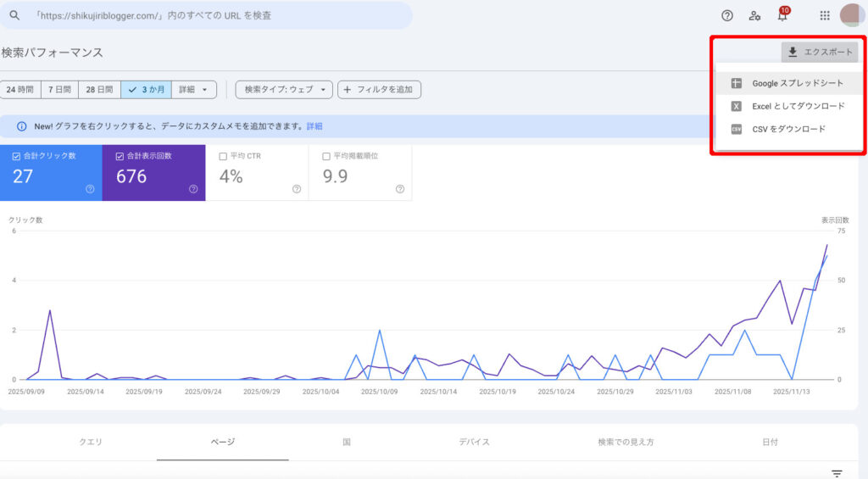Image resolution: width=868 pixels, height=479 pixels.
Task: Open the help question mark icon
Action: (x=726, y=15)
